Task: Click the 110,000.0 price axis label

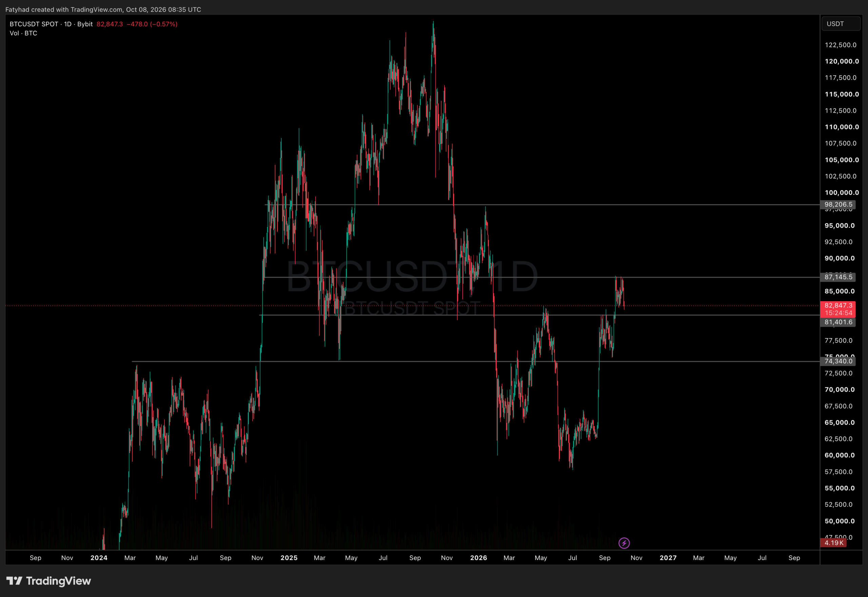Action: [x=842, y=127]
